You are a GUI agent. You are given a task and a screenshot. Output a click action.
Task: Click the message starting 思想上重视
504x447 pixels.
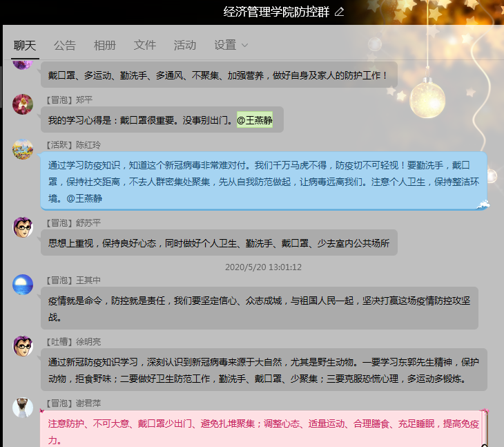tap(219, 242)
